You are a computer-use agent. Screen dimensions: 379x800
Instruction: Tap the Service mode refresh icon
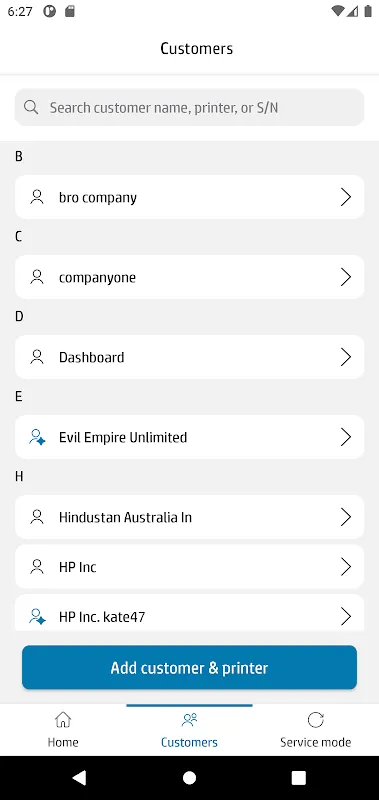[316, 720]
